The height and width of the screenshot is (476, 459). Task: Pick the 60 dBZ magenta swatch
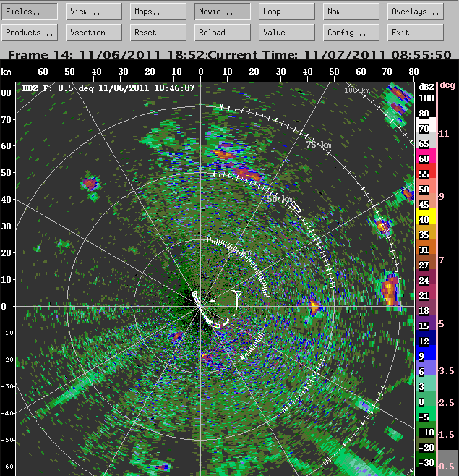pos(426,156)
